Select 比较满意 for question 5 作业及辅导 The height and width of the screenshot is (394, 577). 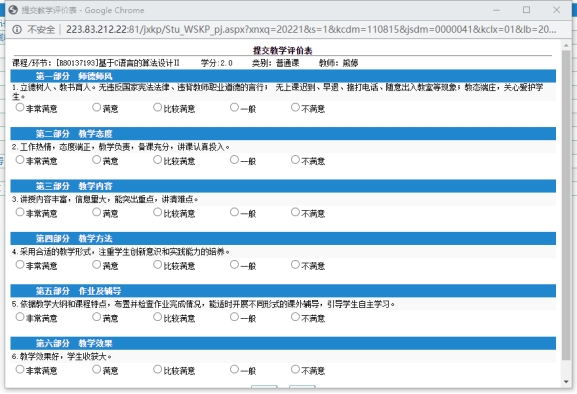click(x=157, y=317)
